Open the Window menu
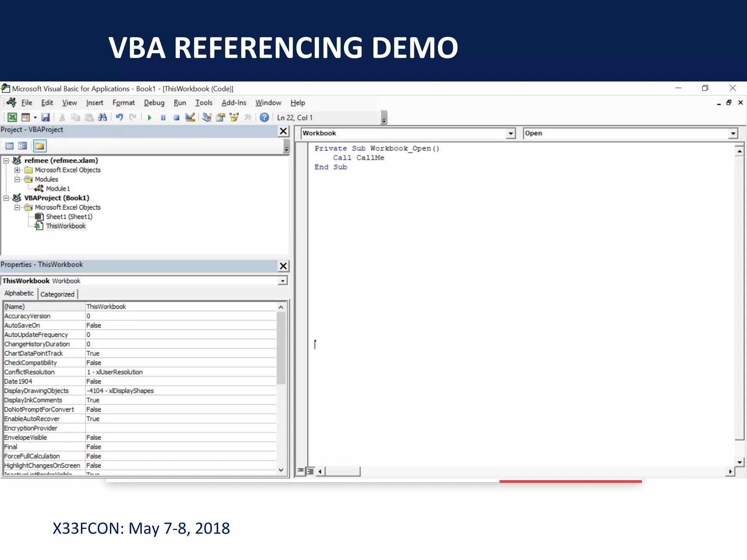The image size is (747, 560). (268, 103)
